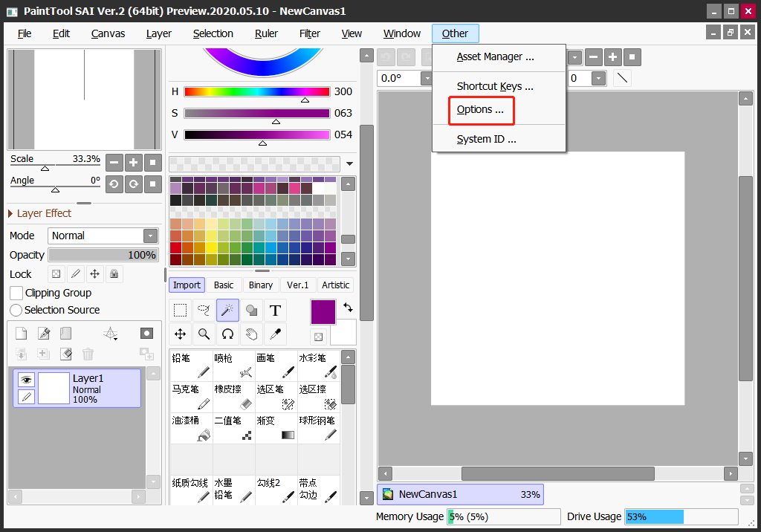Screen dimensions: 761x532
Task: Click the foreground purple color swatch
Action: coord(323,311)
